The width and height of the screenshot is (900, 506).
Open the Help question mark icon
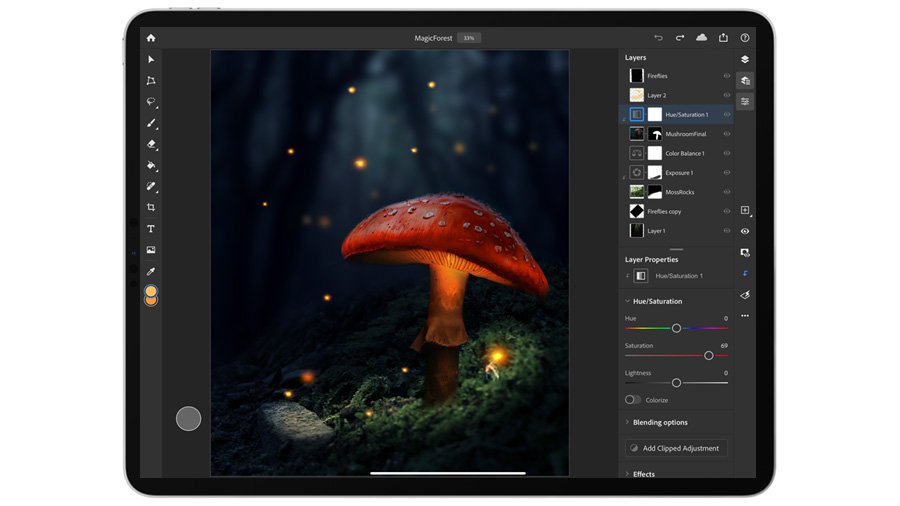click(745, 38)
